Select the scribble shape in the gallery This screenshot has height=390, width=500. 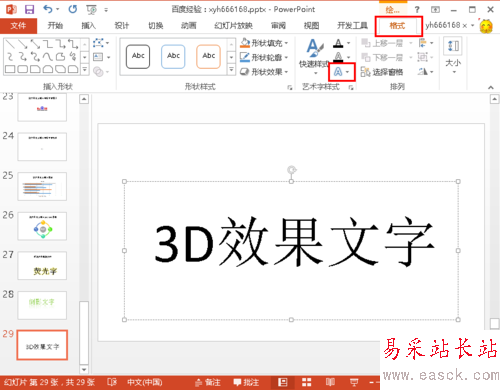point(73,57)
